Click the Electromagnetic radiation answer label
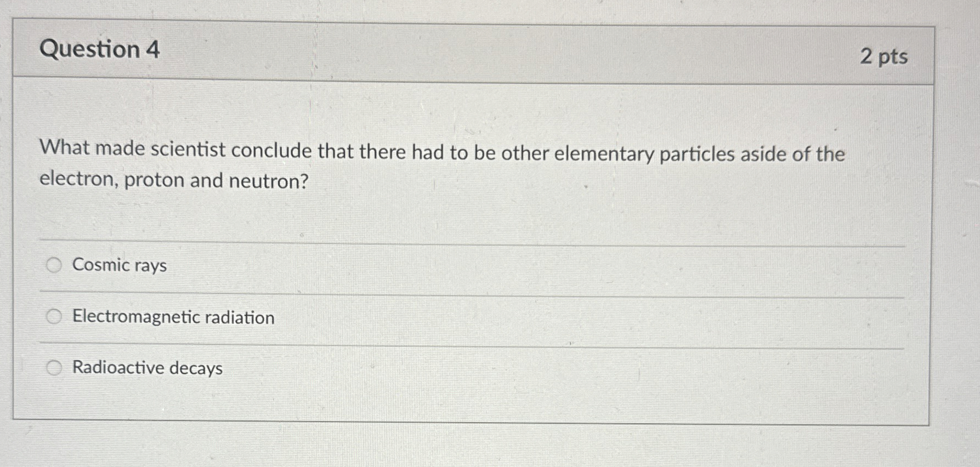This screenshot has height=467, width=980. (173, 317)
